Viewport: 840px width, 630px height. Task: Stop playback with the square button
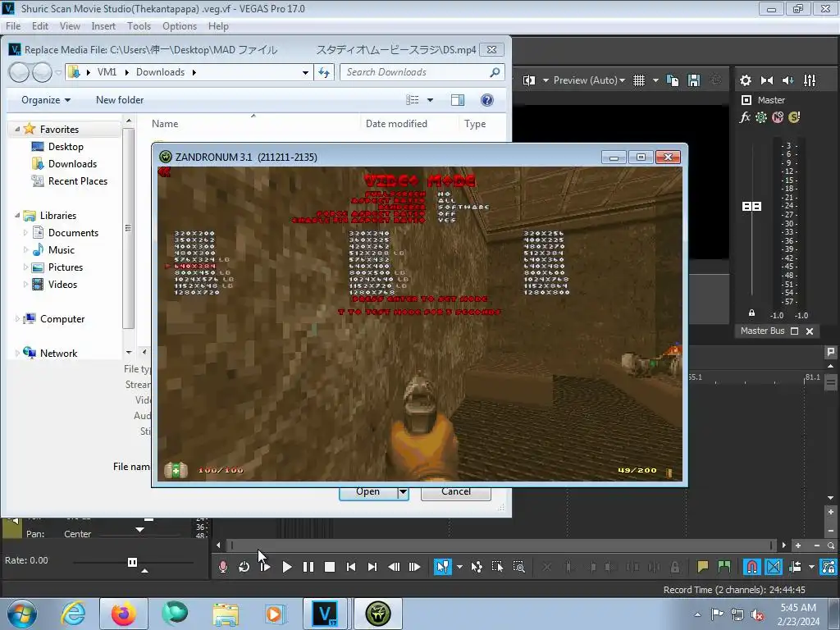click(330, 567)
